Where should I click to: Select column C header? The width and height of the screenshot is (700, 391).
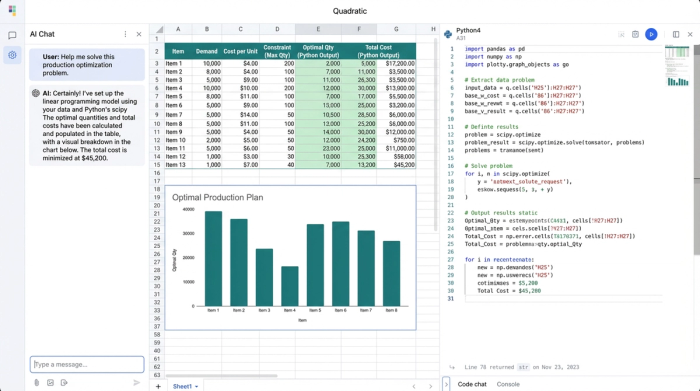coord(240,29)
